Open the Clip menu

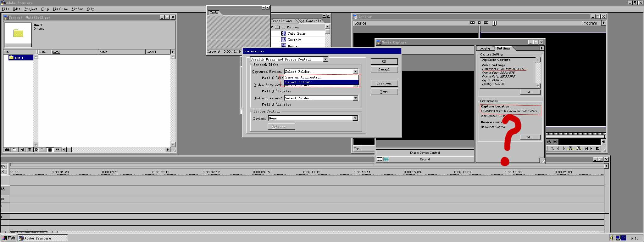pyautogui.click(x=45, y=9)
